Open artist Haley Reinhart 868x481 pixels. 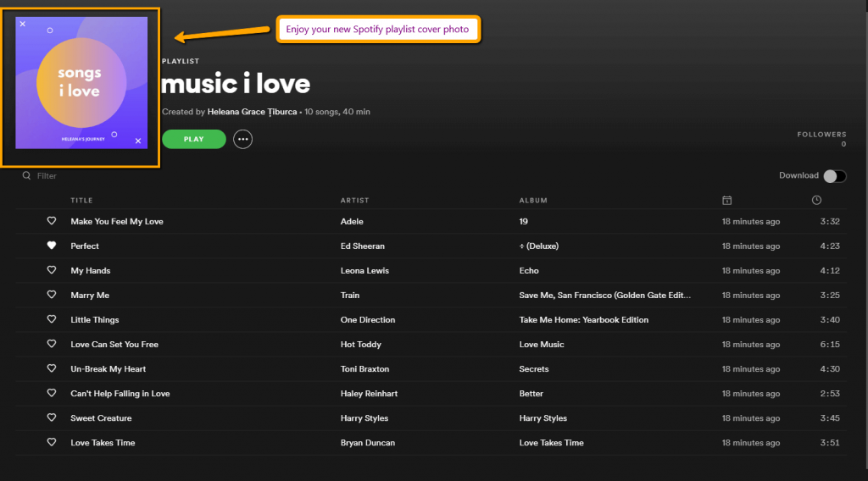(369, 394)
